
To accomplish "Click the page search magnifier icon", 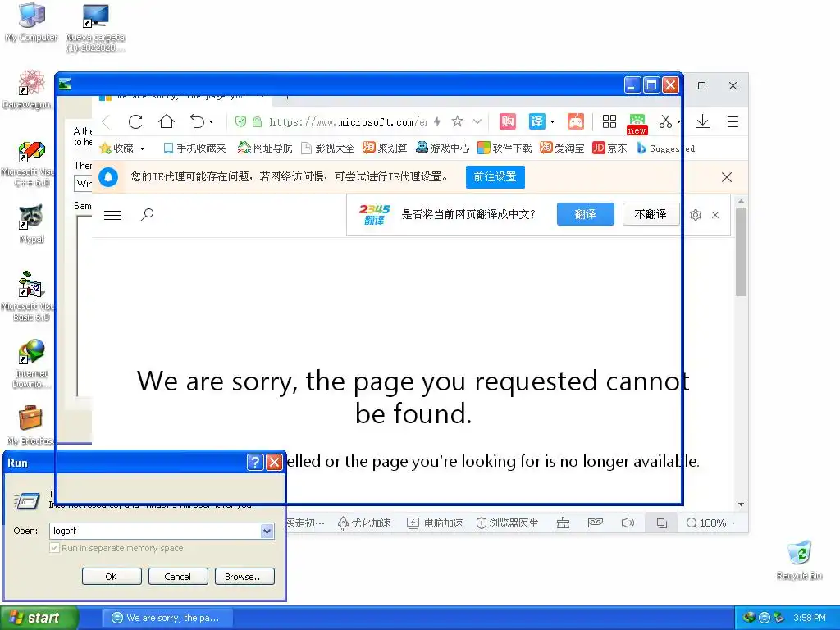I will coord(147,215).
